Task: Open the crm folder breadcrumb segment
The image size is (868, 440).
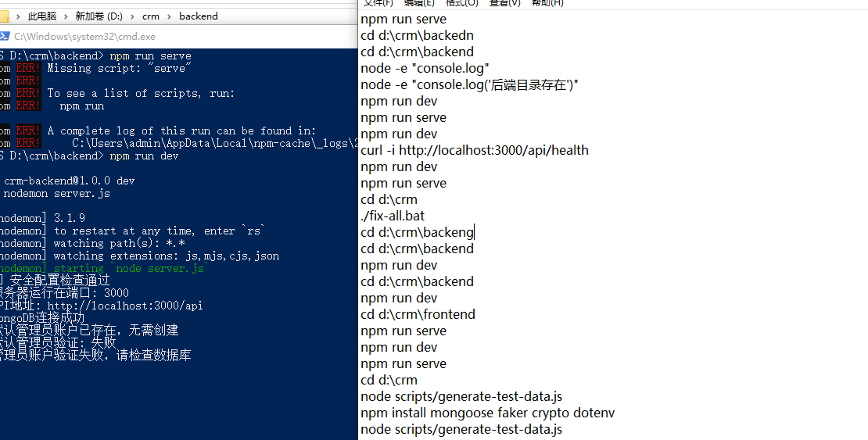Action: (151, 16)
